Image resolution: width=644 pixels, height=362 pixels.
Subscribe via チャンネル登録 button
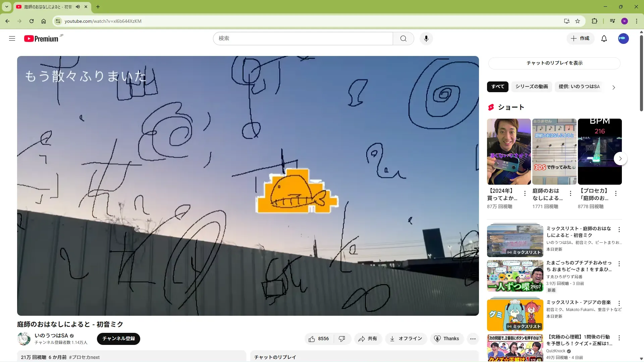pyautogui.click(x=118, y=339)
